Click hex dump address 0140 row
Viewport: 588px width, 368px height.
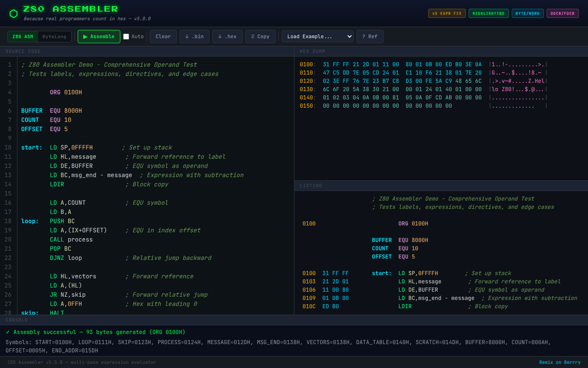[424, 98]
